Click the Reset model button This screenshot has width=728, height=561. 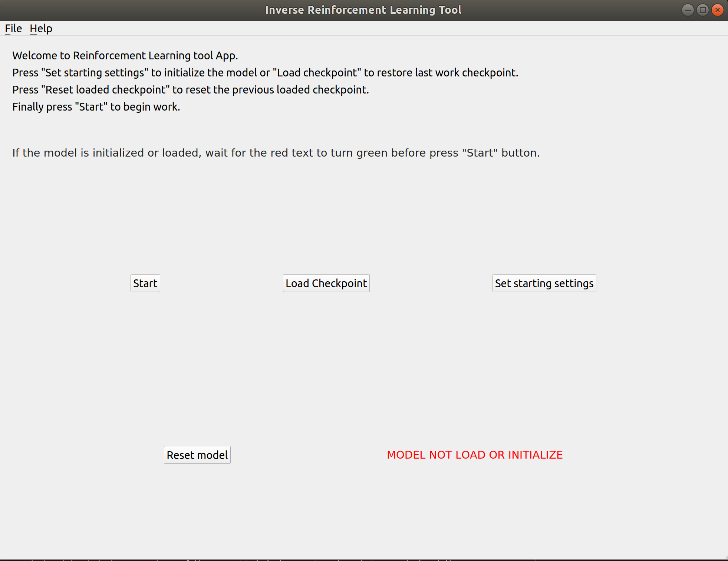click(197, 455)
